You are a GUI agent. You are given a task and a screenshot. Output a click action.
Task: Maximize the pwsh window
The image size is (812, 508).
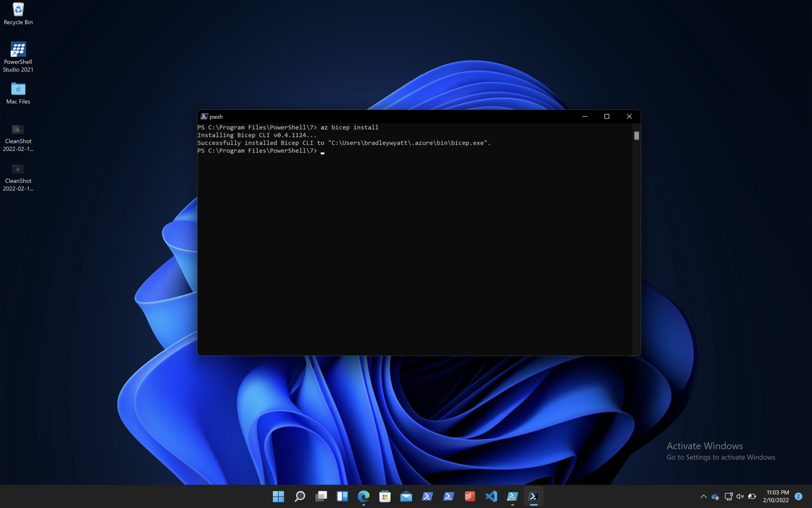[x=607, y=116]
